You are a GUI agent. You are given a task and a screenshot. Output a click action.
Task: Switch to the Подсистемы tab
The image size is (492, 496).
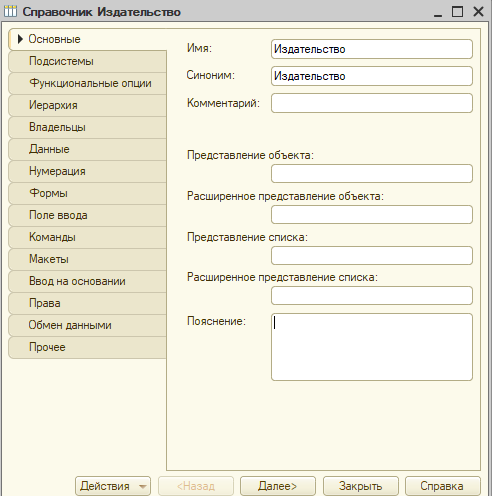pos(87,61)
